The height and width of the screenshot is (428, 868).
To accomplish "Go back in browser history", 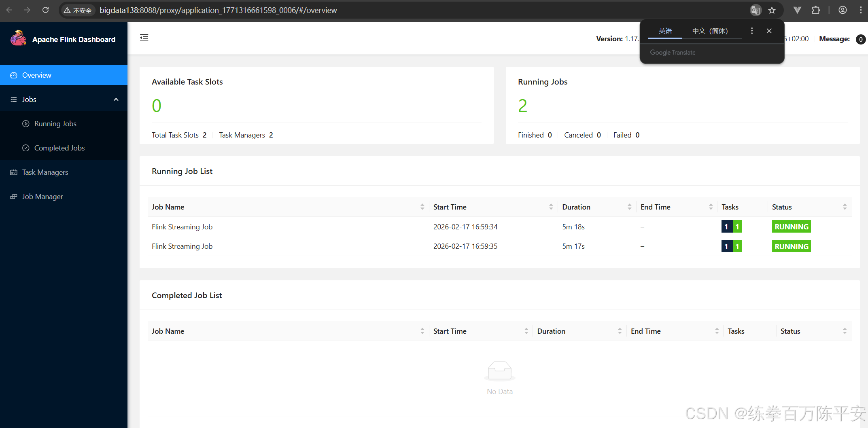I will tap(9, 10).
